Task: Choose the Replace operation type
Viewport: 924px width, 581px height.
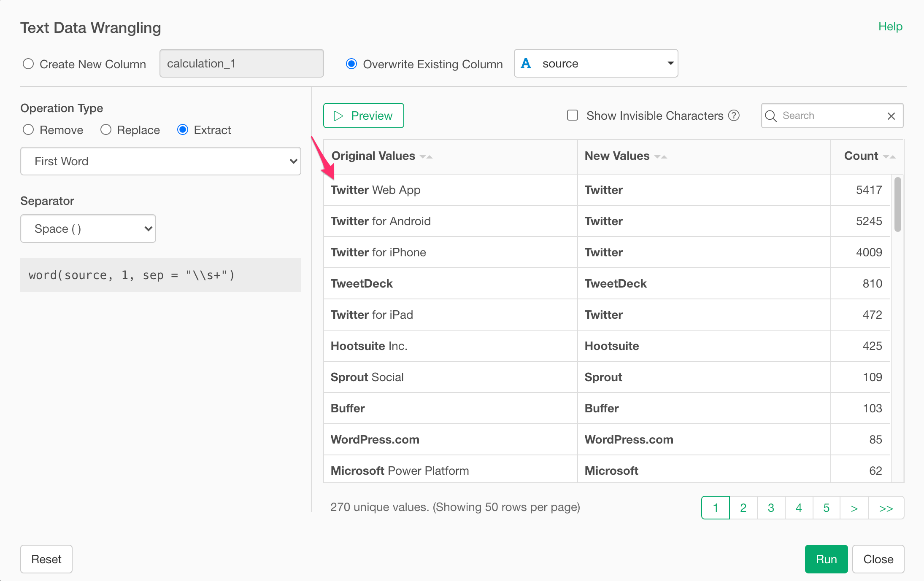Action: click(x=106, y=129)
